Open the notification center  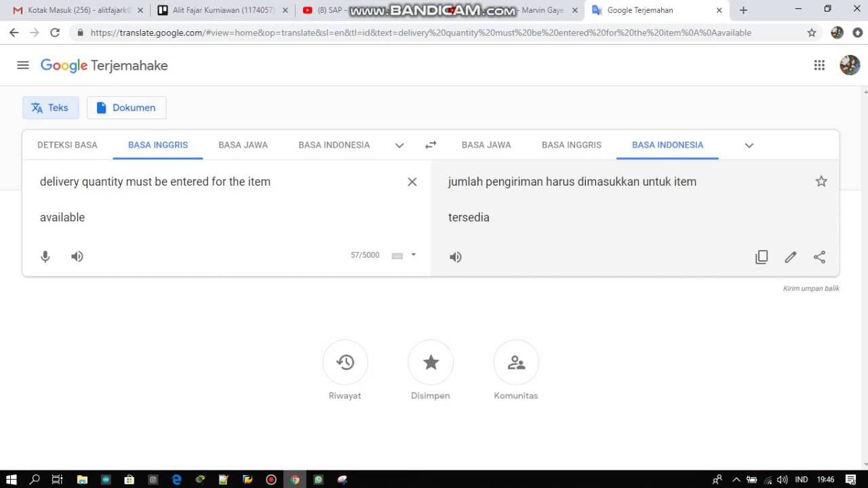pyautogui.click(x=851, y=480)
